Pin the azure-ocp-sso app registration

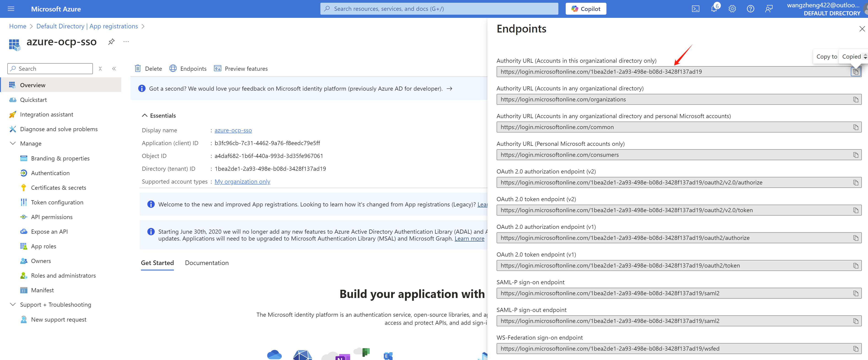pos(111,42)
